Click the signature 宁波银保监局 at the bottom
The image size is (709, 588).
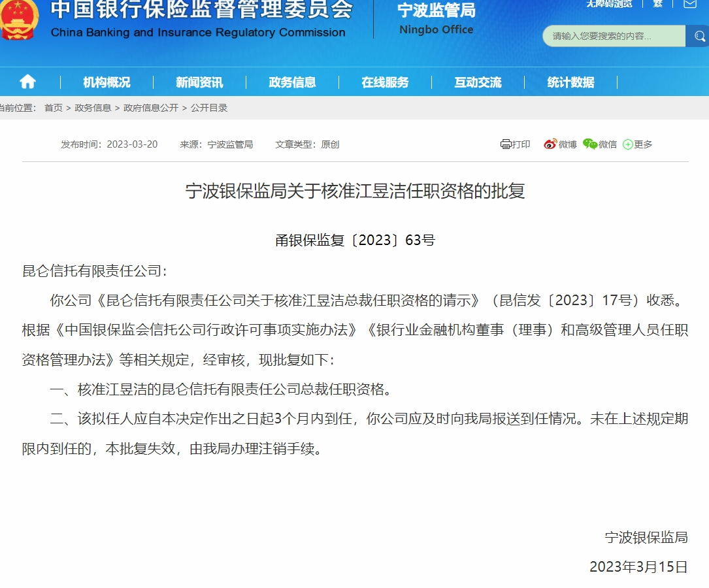(x=646, y=538)
